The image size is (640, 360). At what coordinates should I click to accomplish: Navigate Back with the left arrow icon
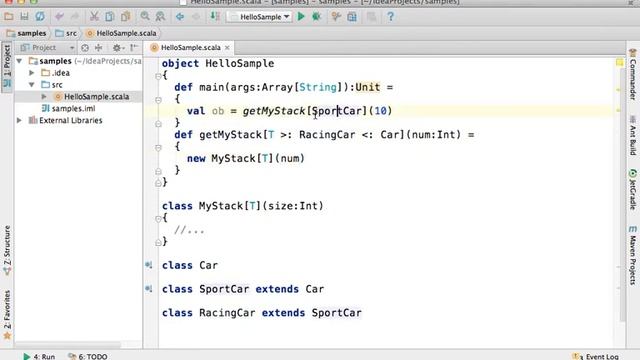(180, 17)
